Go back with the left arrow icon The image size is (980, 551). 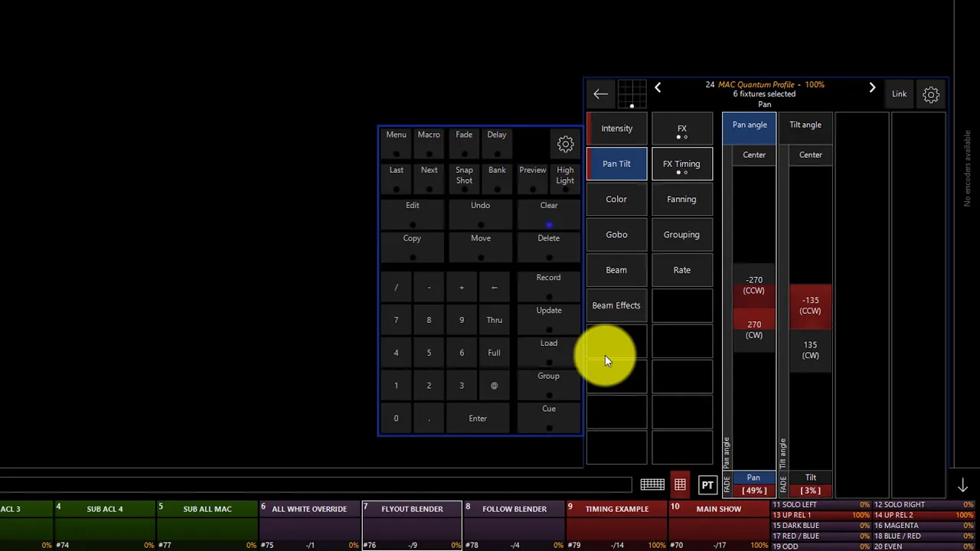600,94
